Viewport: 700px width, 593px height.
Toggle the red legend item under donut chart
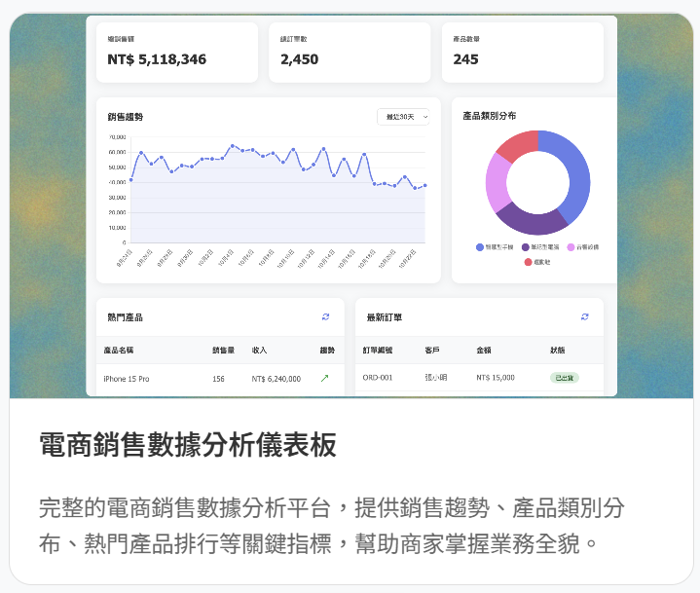pyautogui.click(x=537, y=262)
